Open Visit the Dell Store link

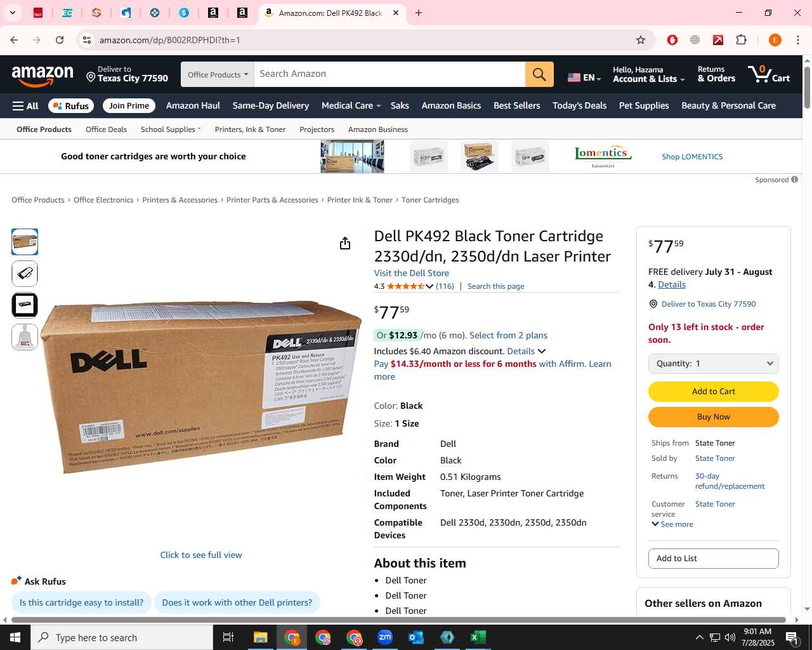(x=411, y=273)
